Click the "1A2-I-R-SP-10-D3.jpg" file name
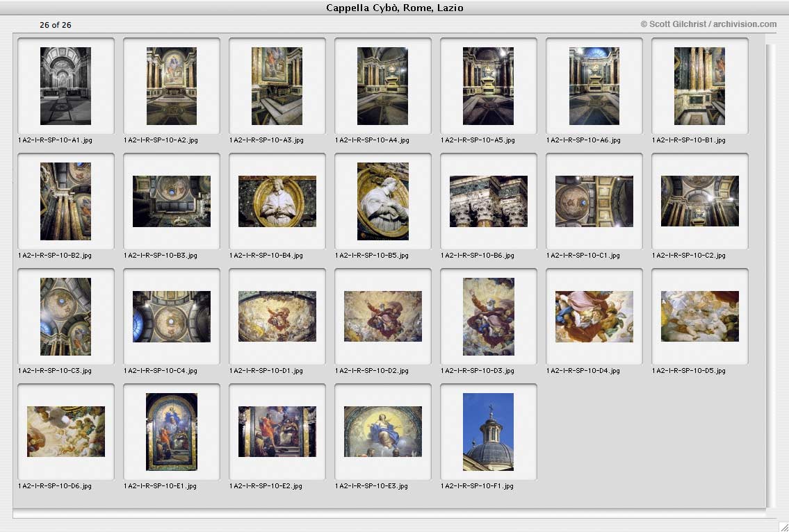 point(478,371)
